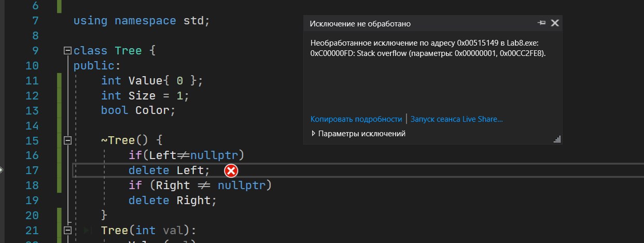Collapse the ~Tree() destructor block

(66, 140)
